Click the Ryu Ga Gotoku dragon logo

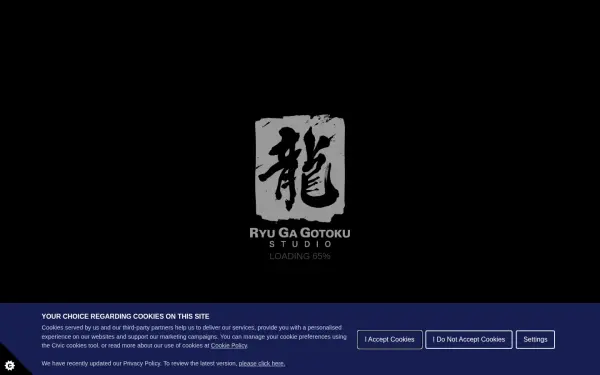pos(300,168)
